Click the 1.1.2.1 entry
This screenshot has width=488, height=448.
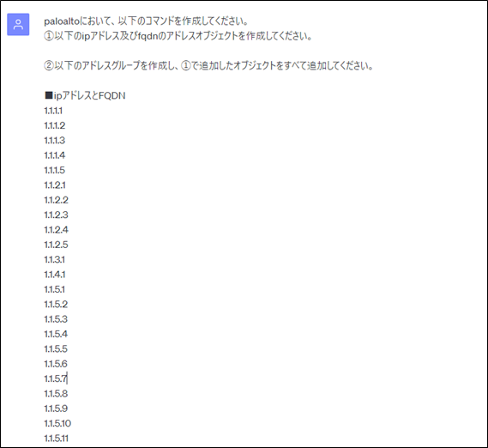55,185
